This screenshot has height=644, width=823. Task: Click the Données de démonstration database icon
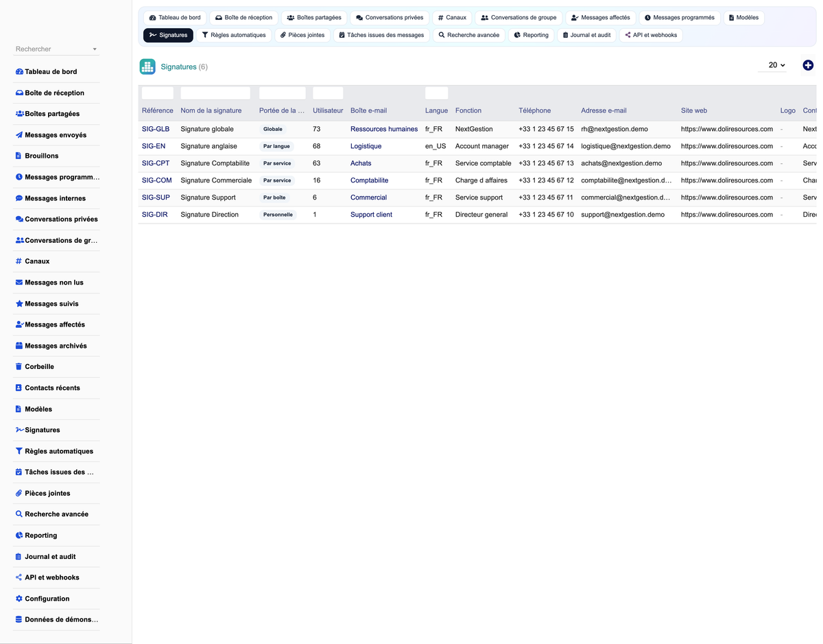coord(19,619)
